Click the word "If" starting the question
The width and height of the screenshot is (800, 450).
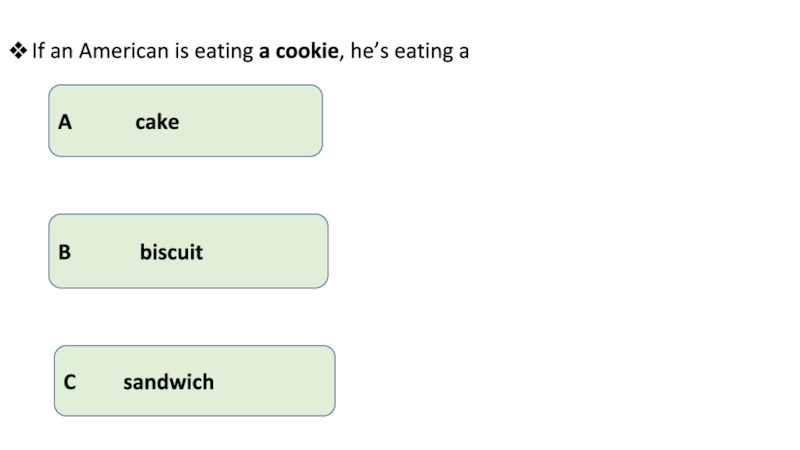click(x=39, y=51)
